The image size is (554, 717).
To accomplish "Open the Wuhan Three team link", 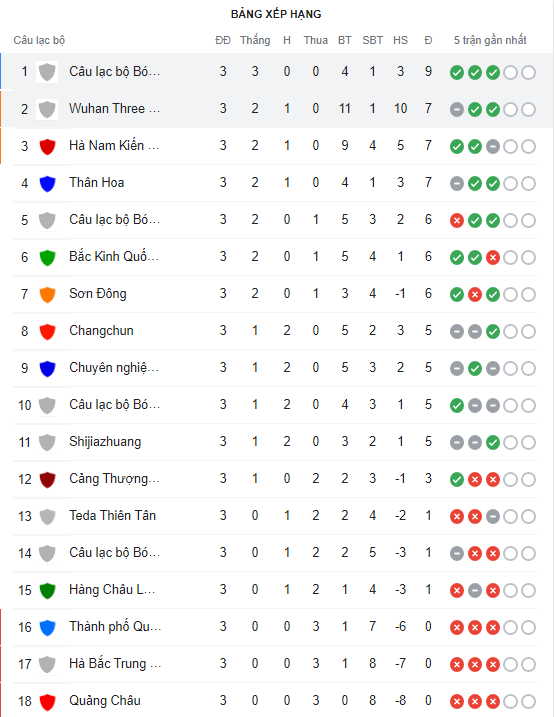I will click(115, 109).
